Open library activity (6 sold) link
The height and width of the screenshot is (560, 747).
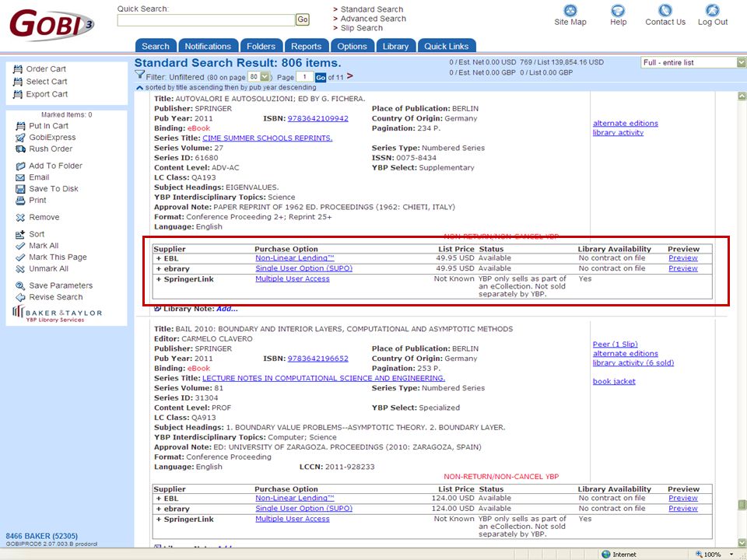click(x=633, y=363)
